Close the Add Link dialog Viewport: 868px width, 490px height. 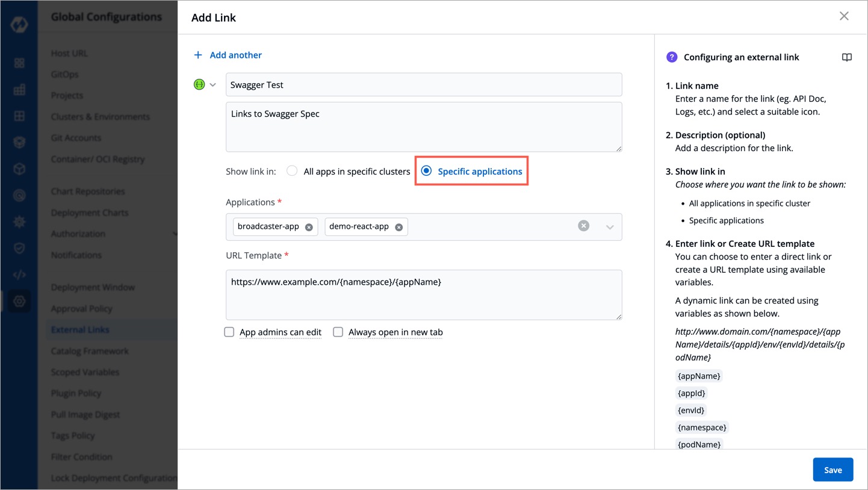[844, 16]
